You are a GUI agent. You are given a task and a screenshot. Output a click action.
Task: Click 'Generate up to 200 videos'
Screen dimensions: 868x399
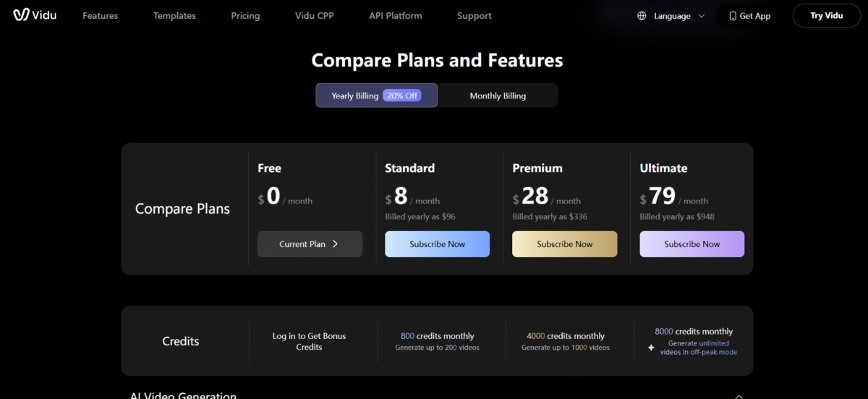438,348
